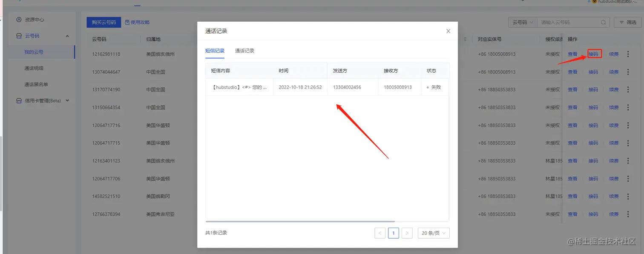Go to previous page in dialog
The image size is (644, 254).
[x=380, y=233]
